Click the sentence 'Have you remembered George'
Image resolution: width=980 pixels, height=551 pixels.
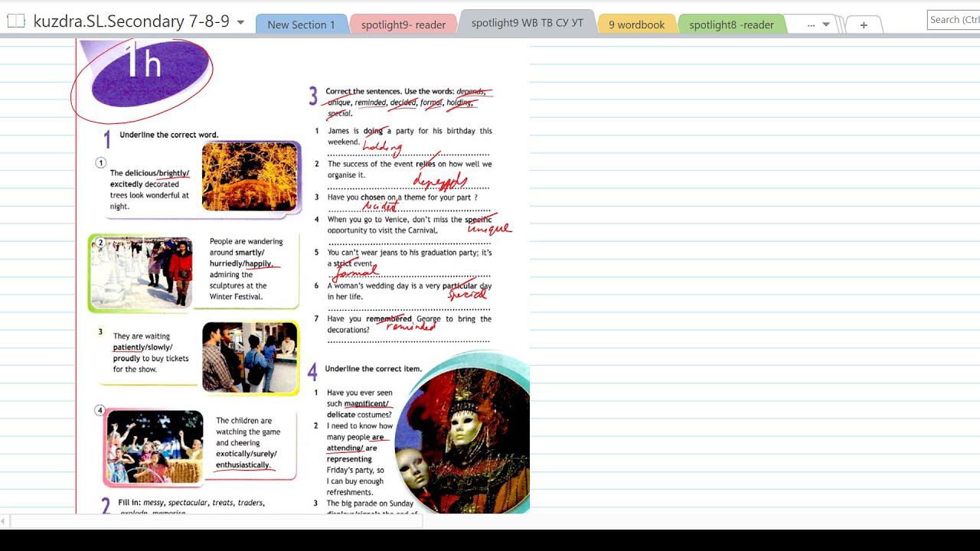point(410,324)
